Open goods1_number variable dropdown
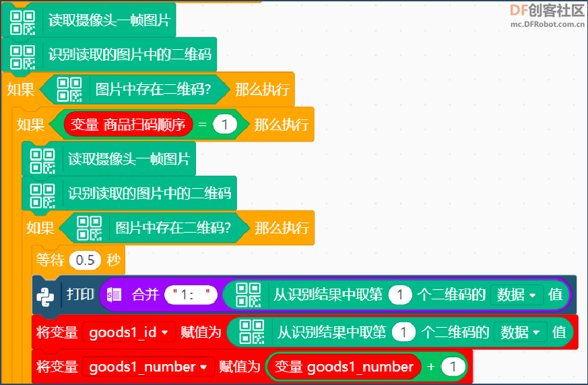 click(148, 367)
